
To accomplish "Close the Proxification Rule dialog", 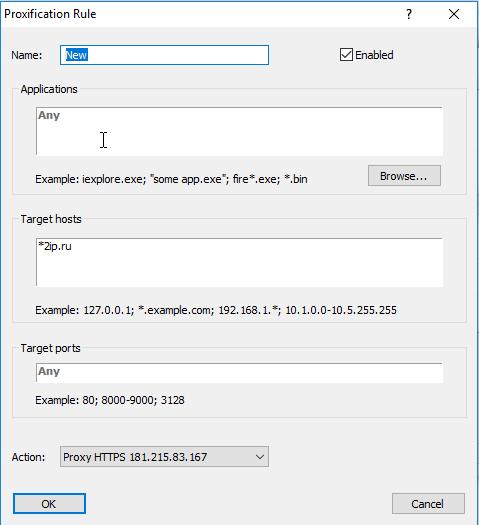I will (x=454, y=14).
